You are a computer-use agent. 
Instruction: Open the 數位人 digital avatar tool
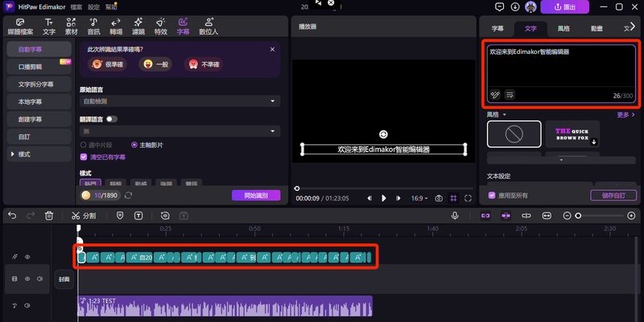click(208, 27)
